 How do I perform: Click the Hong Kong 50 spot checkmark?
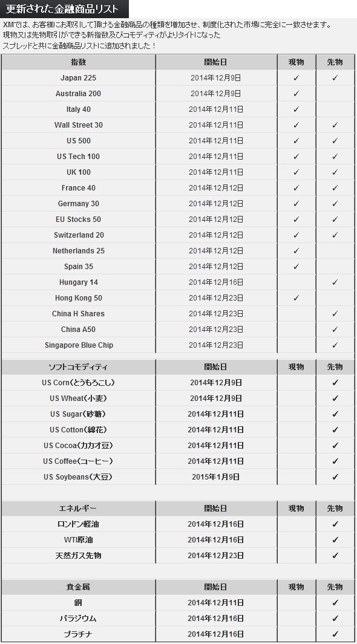click(x=296, y=298)
